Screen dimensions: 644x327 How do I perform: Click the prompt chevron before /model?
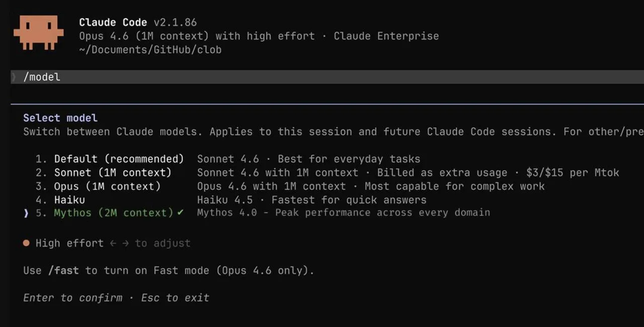tap(14, 77)
